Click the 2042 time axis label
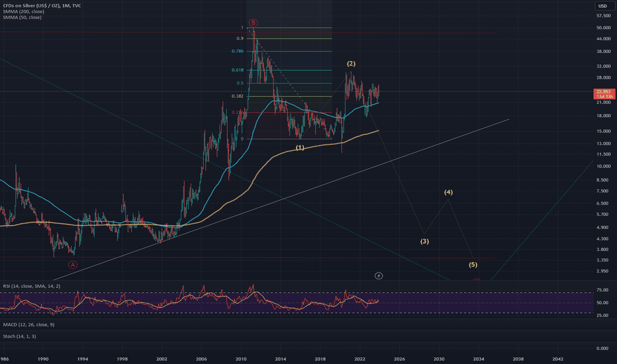Image resolution: width=617 pixels, height=364 pixels. [557, 359]
